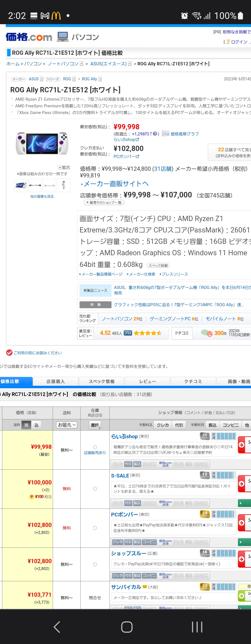Viewport: 251px width, 644px height.
Task: Tap the main ROG Ally product image
Action: click(42, 144)
